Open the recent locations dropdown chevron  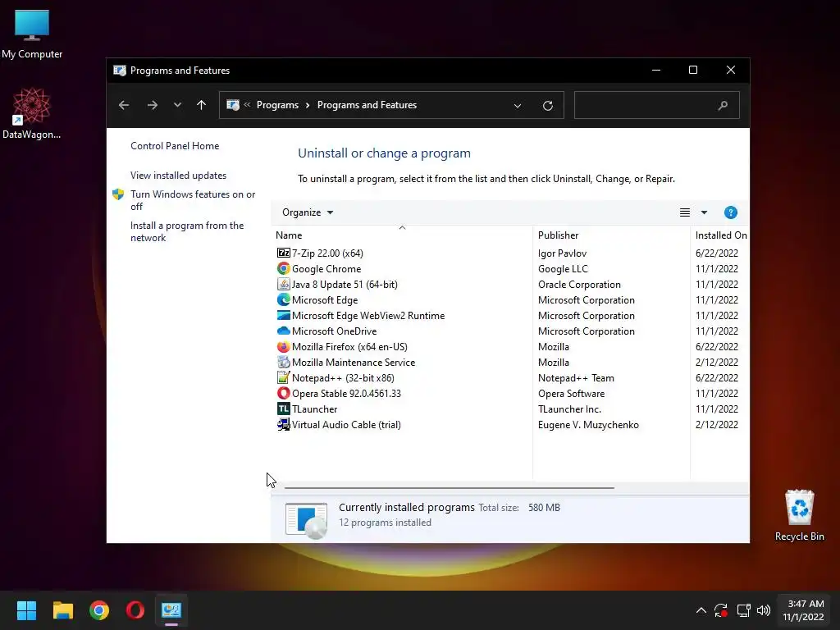(x=177, y=105)
